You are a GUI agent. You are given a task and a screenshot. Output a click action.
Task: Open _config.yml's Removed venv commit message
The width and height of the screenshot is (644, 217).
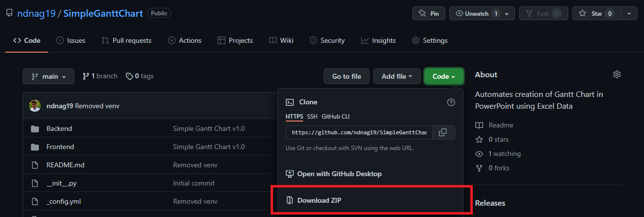coord(195,201)
